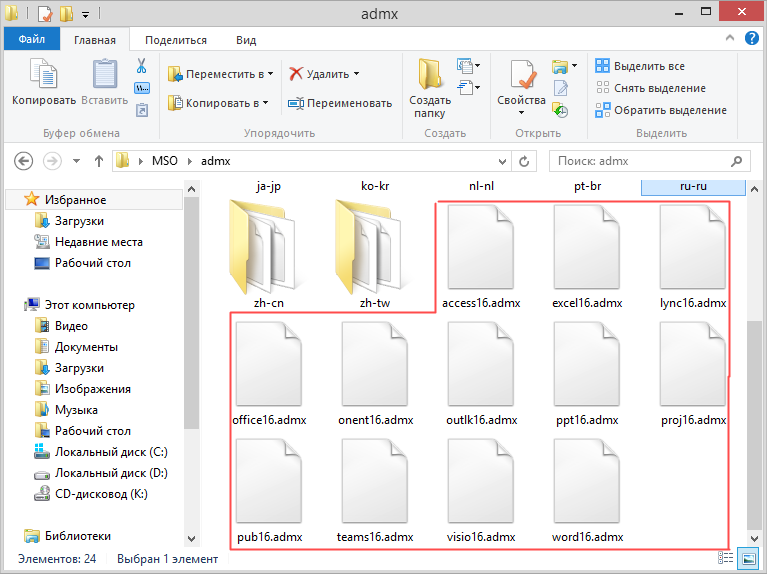This screenshot has height=574, width=767.
Task: Select the teams16.admx file
Action: 375,491
